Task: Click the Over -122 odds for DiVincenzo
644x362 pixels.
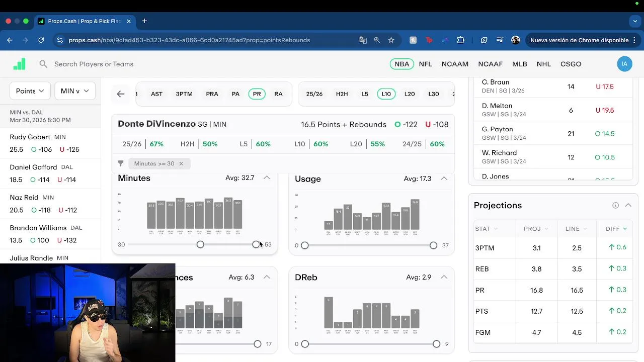Action: click(406, 124)
